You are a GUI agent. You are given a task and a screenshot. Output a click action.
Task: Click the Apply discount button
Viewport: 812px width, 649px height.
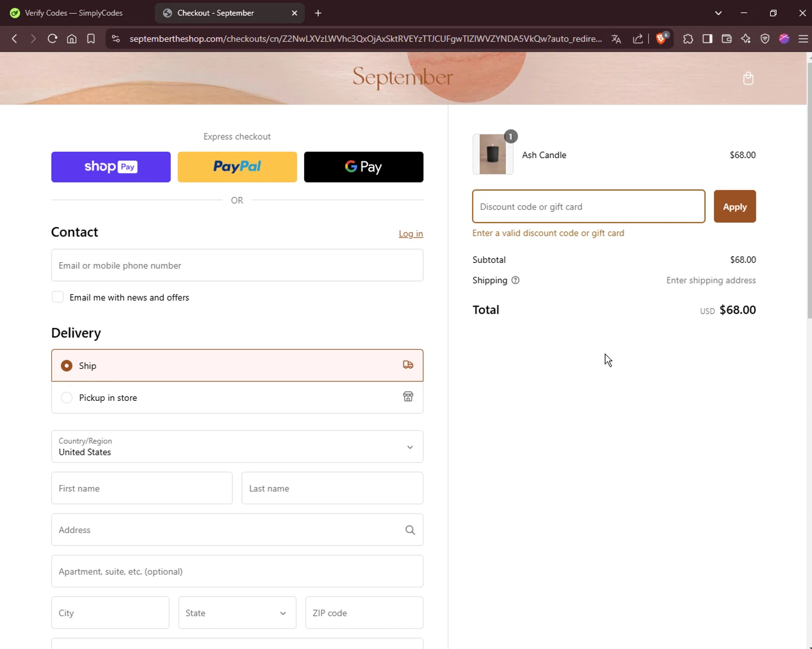(x=735, y=206)
